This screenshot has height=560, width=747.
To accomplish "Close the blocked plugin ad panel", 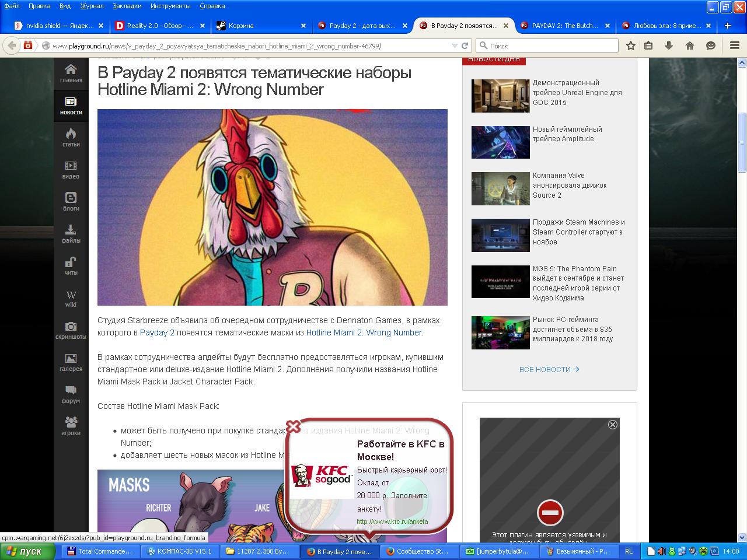I will (612, 425).
